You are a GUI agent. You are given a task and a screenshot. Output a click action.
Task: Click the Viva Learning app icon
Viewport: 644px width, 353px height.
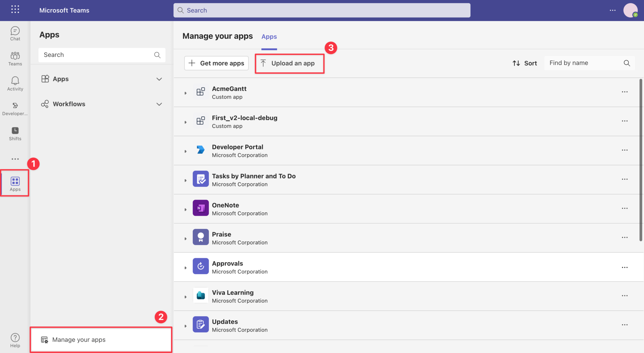[201, 295]
